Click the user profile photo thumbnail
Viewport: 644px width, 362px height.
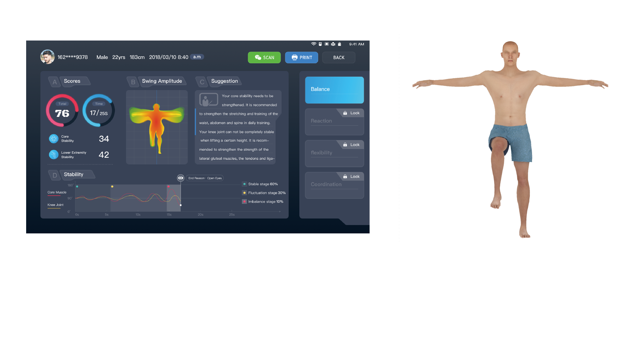tap(47, 57)
